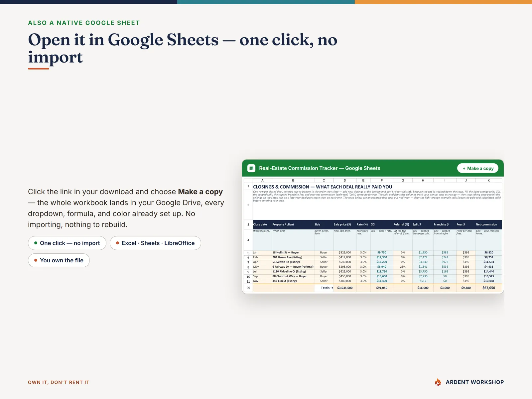This screenshot has width=532, height=399.
Task: Click the 'Close date' column header cell
Action: tap(262, 224)
